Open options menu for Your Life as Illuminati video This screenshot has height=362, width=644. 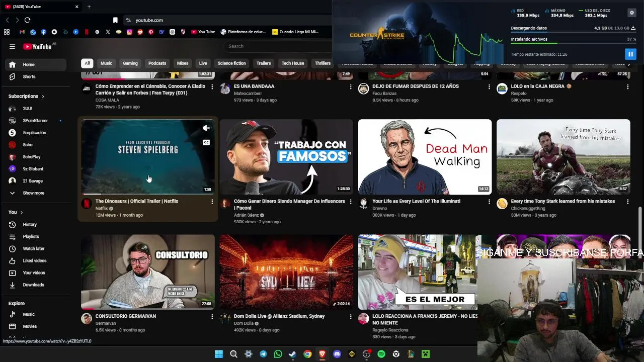click(489, 202)
